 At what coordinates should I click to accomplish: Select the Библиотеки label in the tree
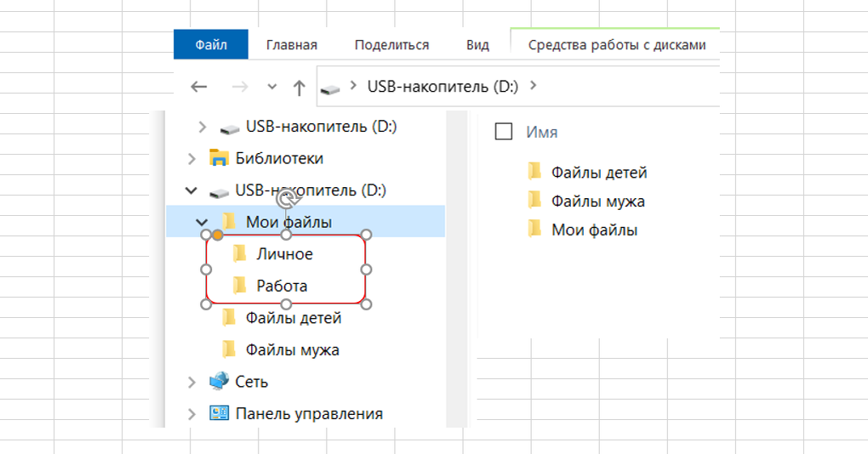tap(279, 158)
